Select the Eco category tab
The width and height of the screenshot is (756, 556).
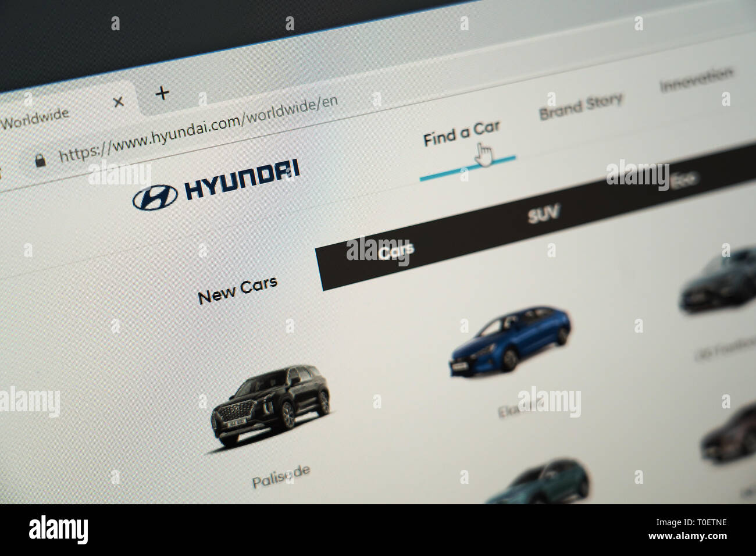[x=683, y=180]
